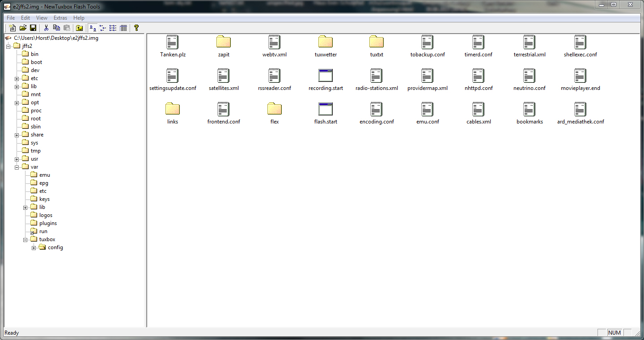This screenshot has height=340, width=644.
Task: Expand the etc folder in tree
Action: pyautogui.click(x=17, y=79)
